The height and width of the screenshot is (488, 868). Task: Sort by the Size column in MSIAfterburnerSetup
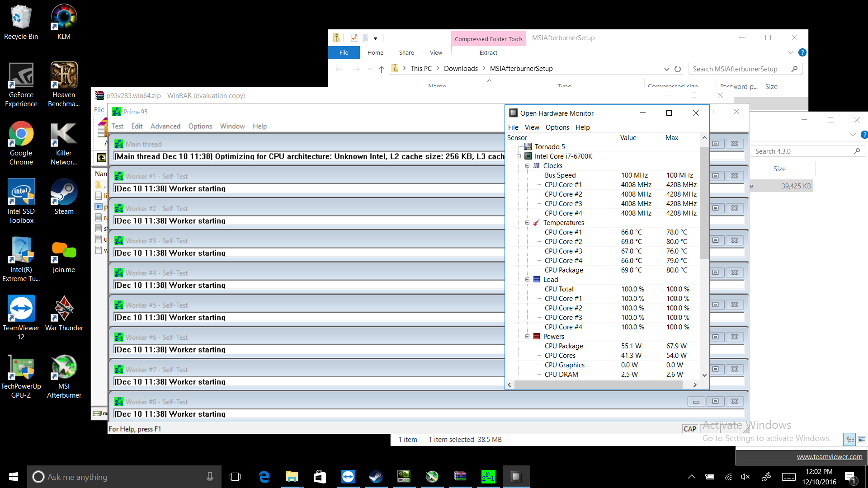771,87
